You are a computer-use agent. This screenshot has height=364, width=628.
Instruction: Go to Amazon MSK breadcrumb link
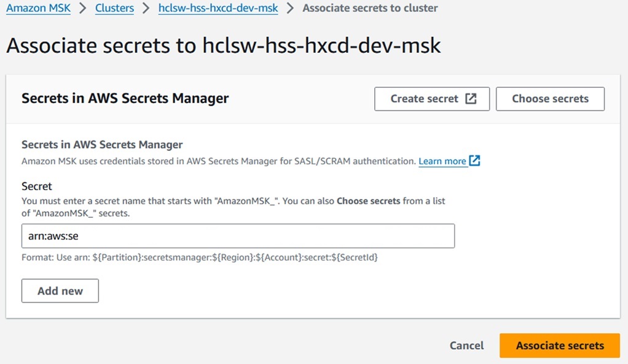coord(37,9)
